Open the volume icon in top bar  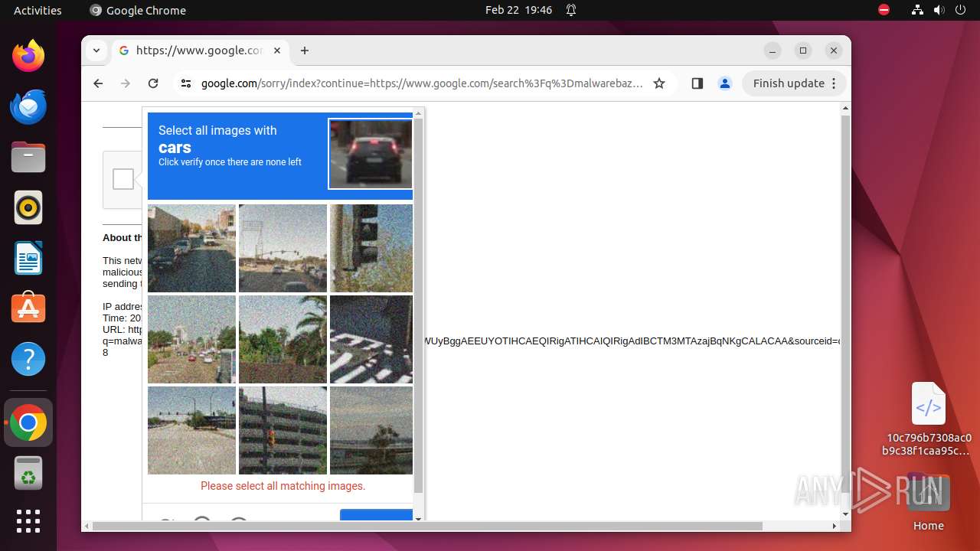939,10
